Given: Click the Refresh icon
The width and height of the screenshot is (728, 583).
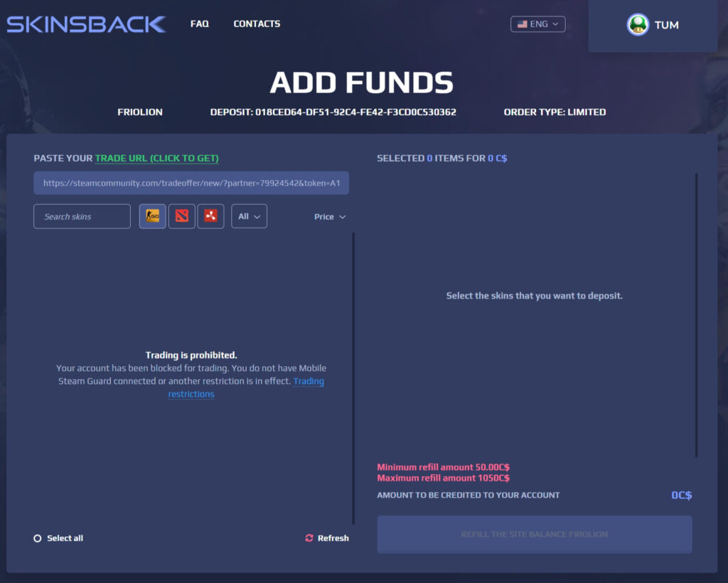Looking at the screenshot, I should click(x=309, y=538).
